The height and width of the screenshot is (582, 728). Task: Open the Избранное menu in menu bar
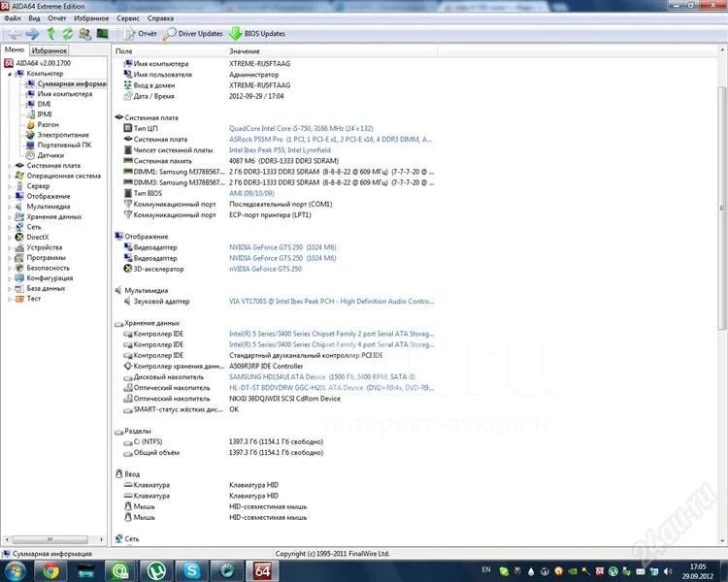point(91,18)
